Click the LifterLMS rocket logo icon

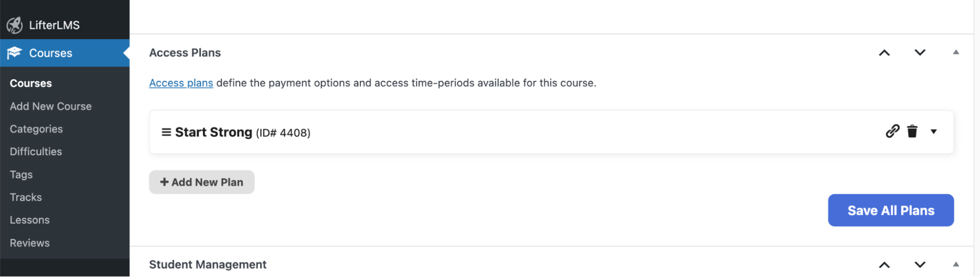click(15, 25)
